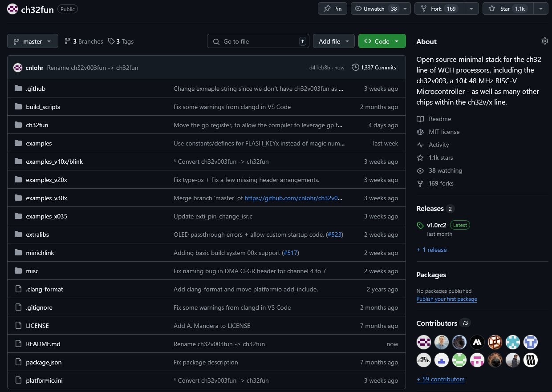The height and width of the screenshot is (392, 552).
Task: Click the '+ 59 contributors' link
Action: click(x=441, y=379)
